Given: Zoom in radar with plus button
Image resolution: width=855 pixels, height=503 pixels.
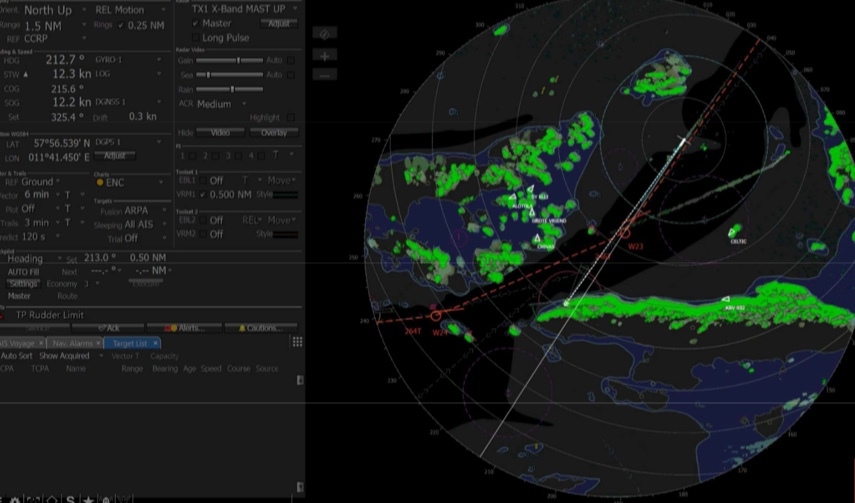Looking at the screenshot, I should click(x=324, y=56).
